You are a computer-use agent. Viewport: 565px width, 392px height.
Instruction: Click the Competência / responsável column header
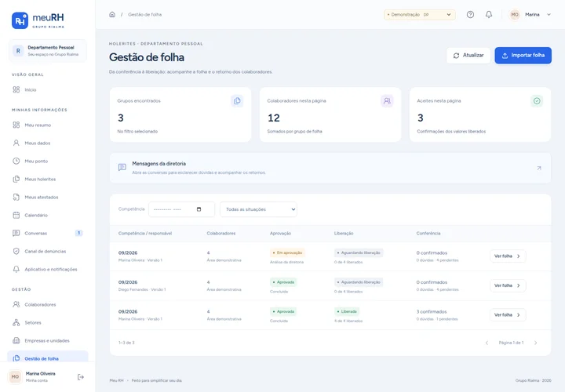tap(145, 234)
